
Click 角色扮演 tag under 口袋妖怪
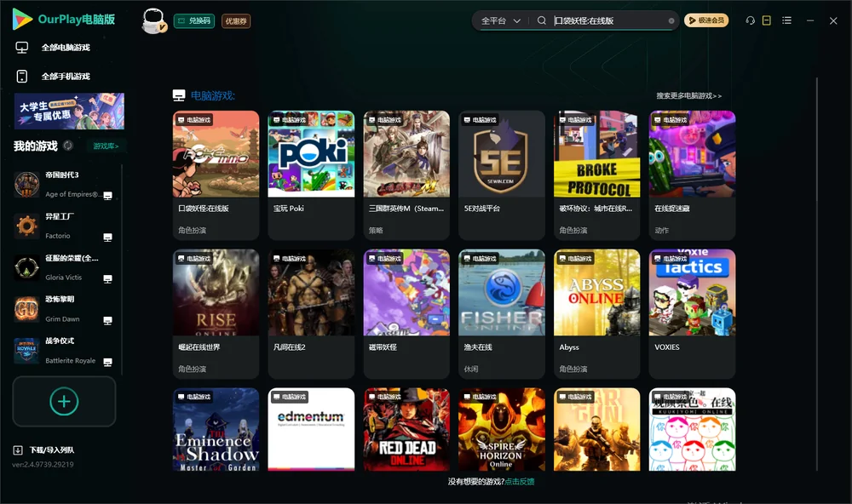(193, 230)
